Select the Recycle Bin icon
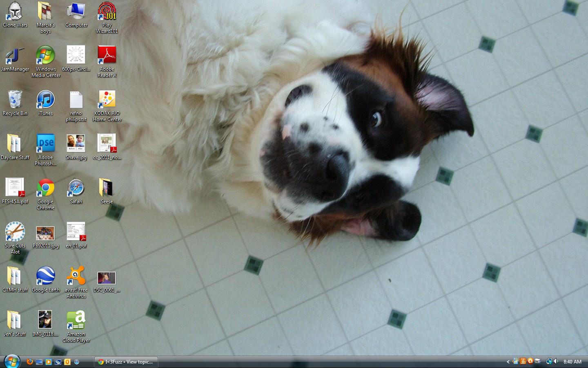Image resolution: width=588 pixels, height=368 pixels. (15, 100)
